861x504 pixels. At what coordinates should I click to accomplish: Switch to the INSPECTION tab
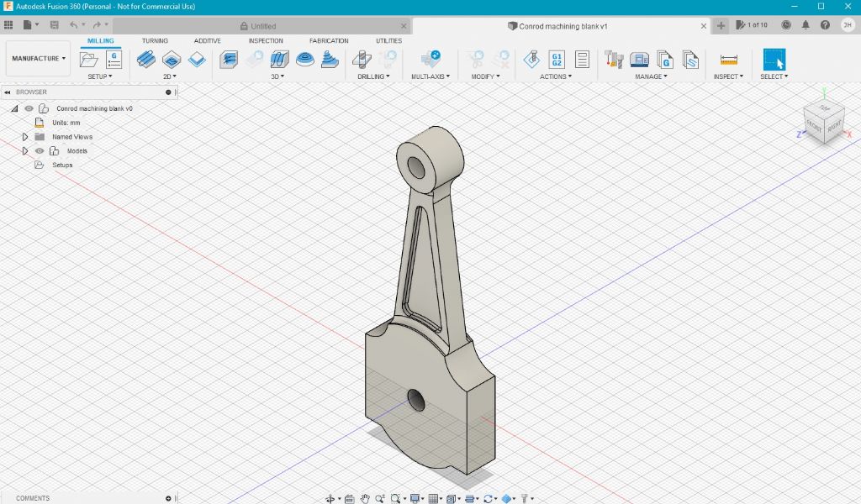[x=265, y=40]
